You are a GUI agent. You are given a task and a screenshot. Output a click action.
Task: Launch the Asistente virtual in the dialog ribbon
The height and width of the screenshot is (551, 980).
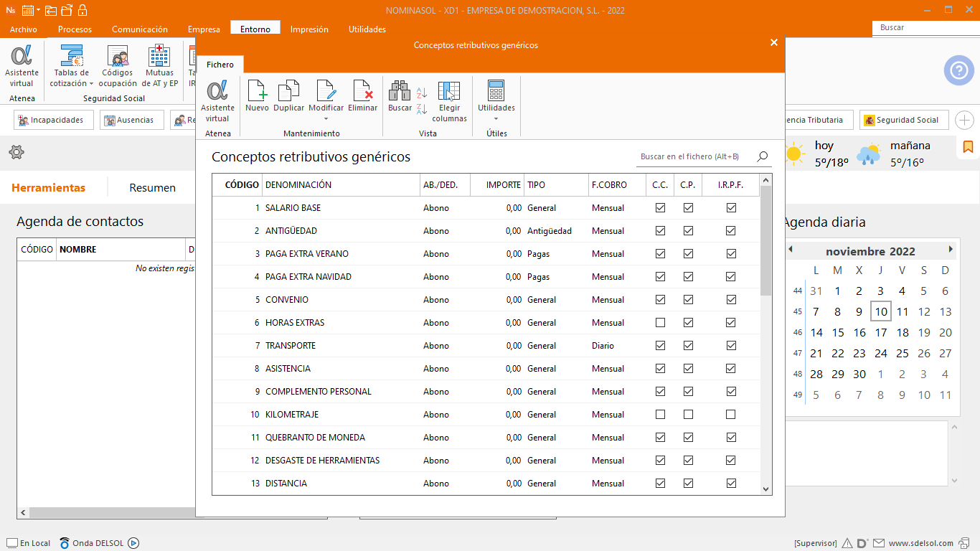click(217, 100)
